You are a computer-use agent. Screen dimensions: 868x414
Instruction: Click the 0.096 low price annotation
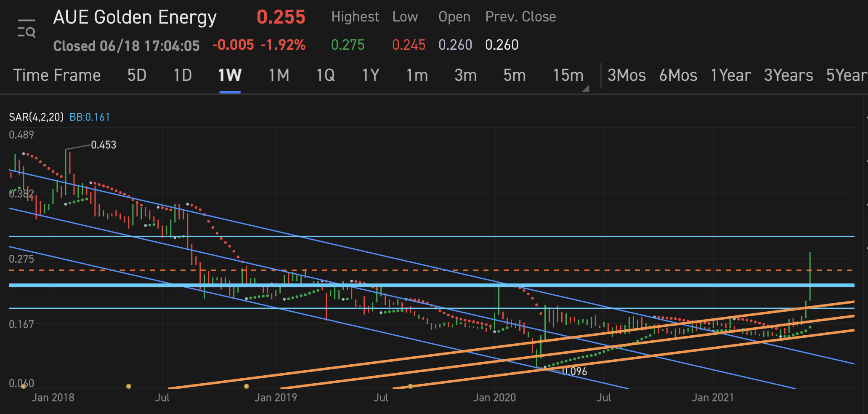[x=574, y=371]
